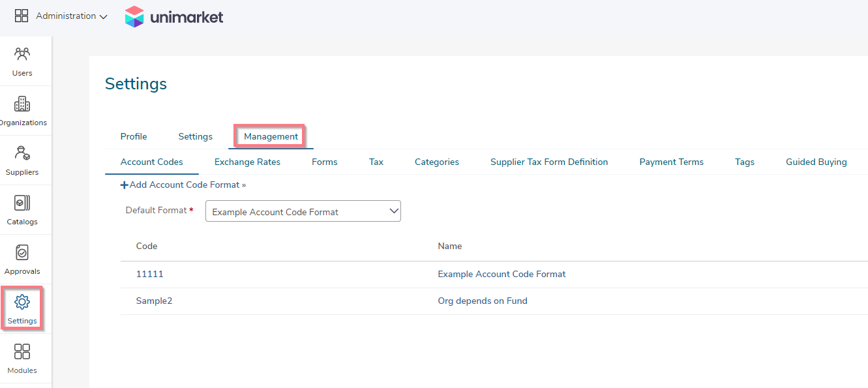Open the Users sidebar icon
The height and width of the screenshot is (388, 868).
(22, 53)
